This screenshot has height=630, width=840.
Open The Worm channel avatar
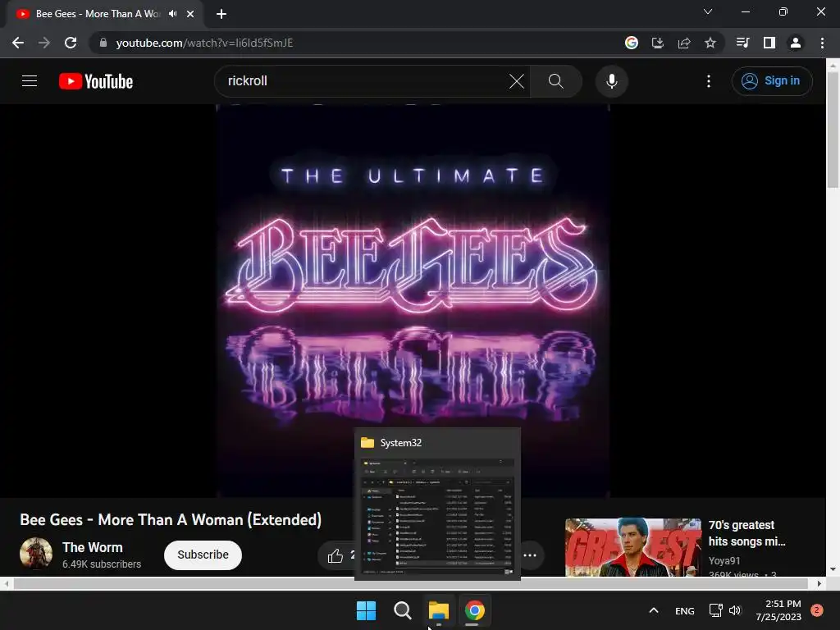[36, 554]
